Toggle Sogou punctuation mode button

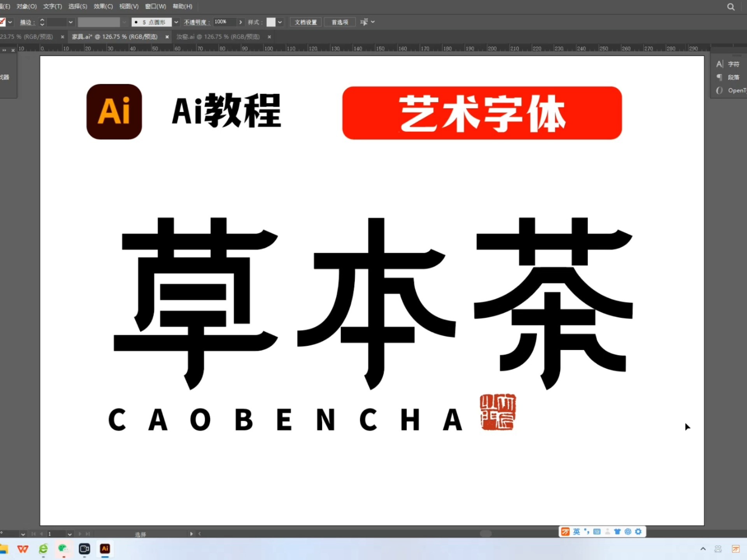pos(587,532)
